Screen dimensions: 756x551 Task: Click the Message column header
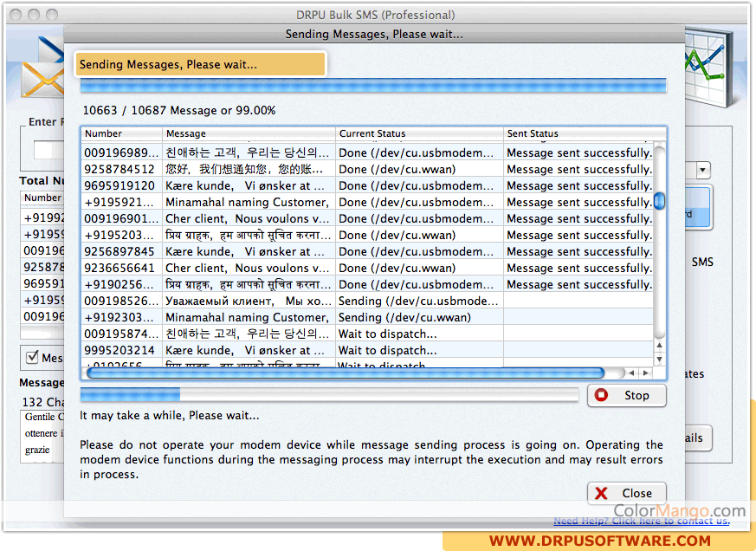(x=249, y=133)
